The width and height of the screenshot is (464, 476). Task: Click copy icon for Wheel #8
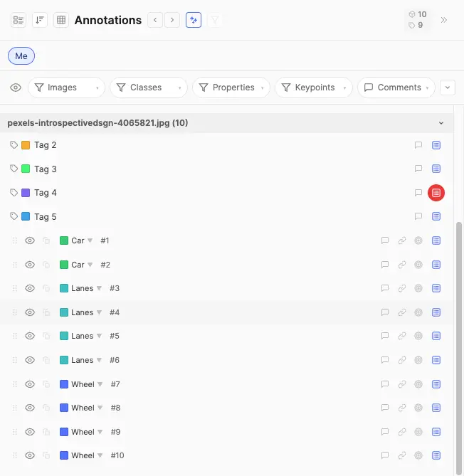tap(46, 408)
